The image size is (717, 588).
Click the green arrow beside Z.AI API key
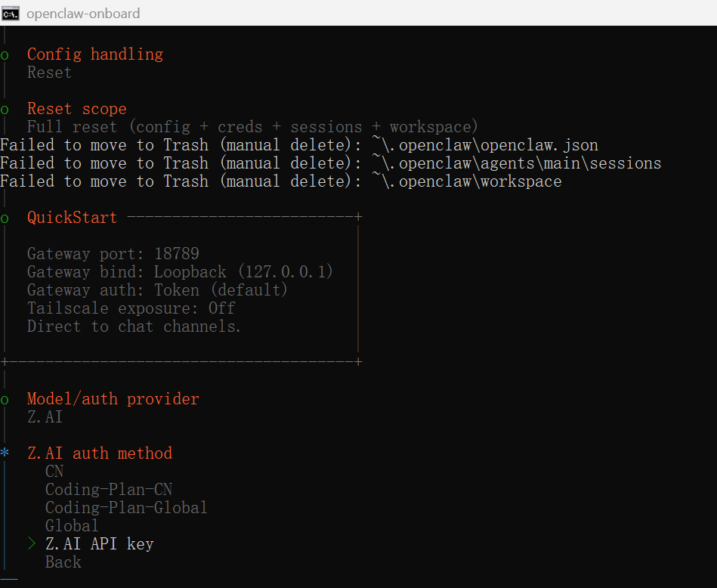coord(32,543)
